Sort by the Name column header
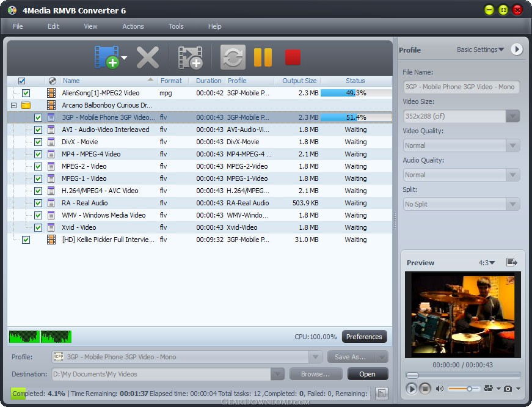Screen dimensions: 532x407 point(107,81)
